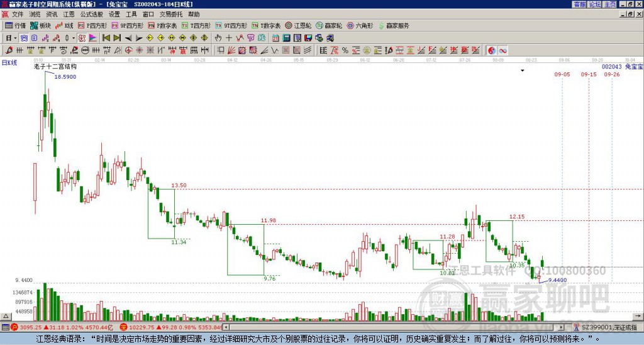The width and height of the screenshot is (644, 345).
Task: Click the 行情 toolbar button
Action: 16,25
